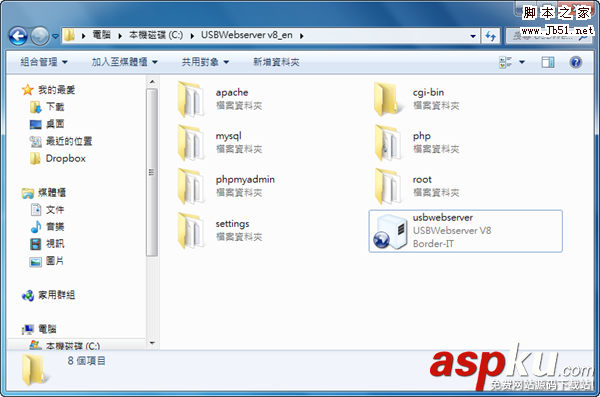The height and width of the screenshot is (397, 600).
Task: Click the 音樂 music note icon
Action: (x=36, y=227)
